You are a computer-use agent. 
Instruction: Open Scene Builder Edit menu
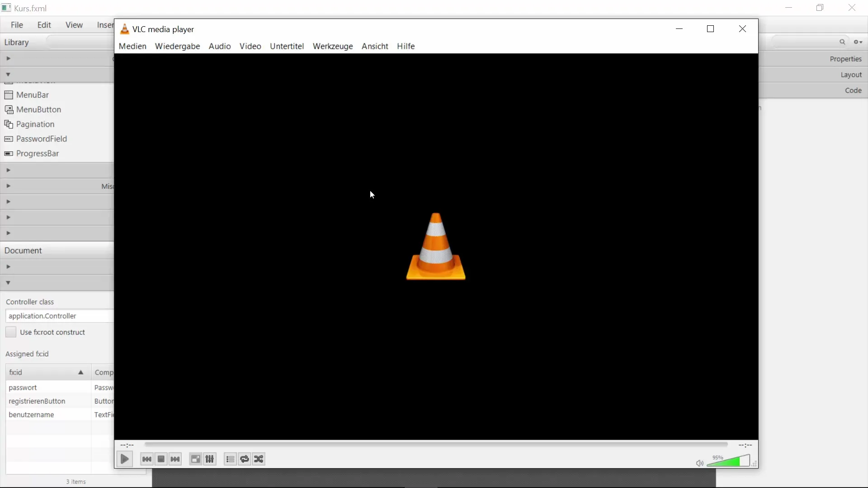click(x=44, y=25)
